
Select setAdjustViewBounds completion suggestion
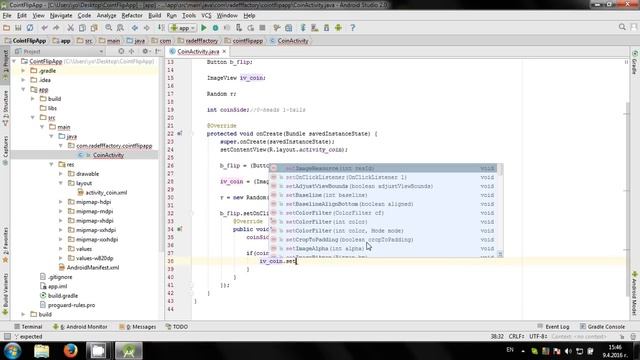click(384, 186)
